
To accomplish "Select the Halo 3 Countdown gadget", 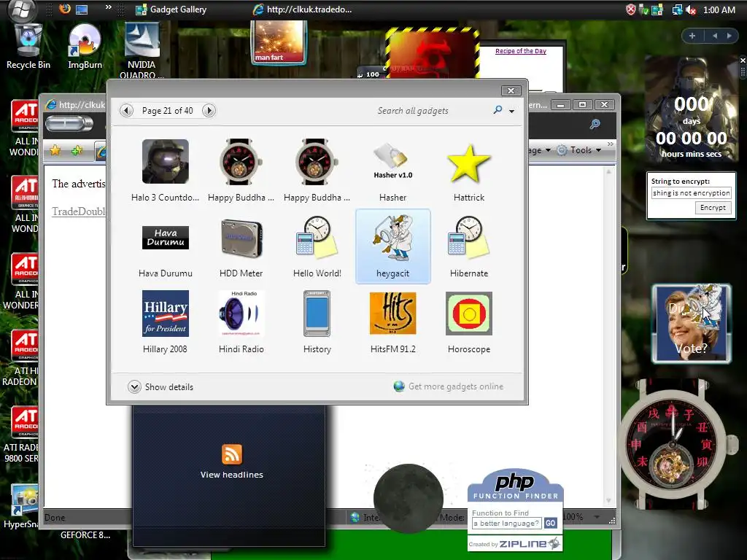I will [165, 170].
